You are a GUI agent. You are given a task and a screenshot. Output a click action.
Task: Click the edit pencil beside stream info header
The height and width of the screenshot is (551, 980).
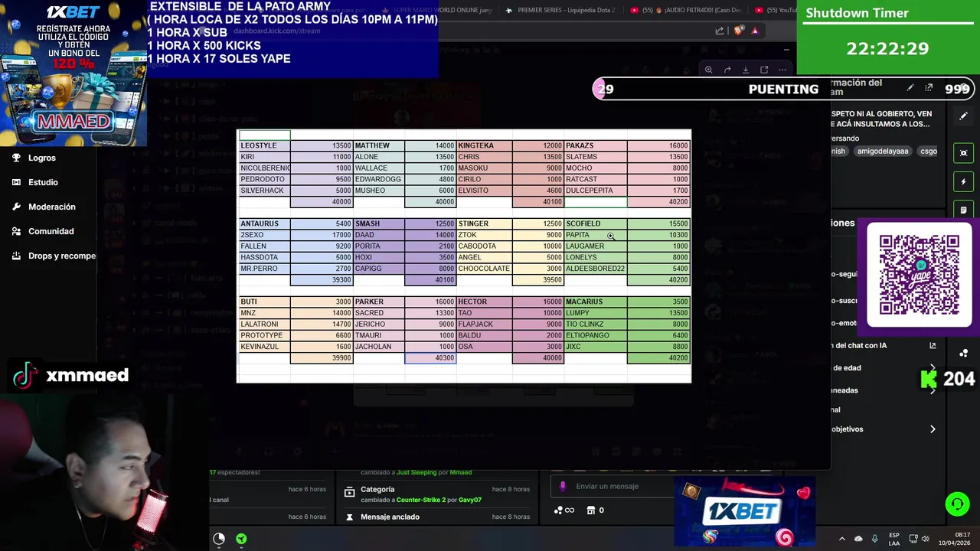[910, 88]
